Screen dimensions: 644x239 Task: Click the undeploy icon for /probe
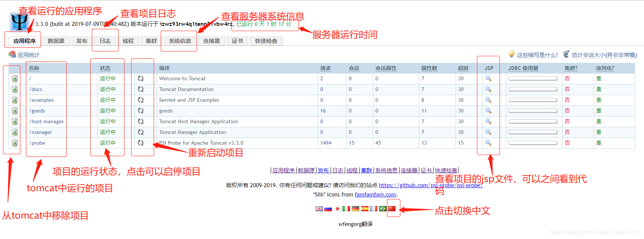pyautogui.click(x=14, y=143)
